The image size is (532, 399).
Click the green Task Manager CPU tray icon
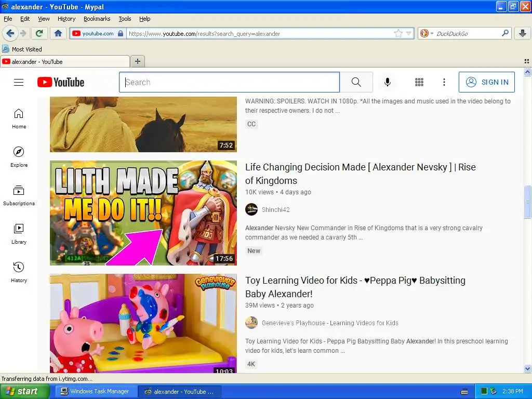coord(484,392)
